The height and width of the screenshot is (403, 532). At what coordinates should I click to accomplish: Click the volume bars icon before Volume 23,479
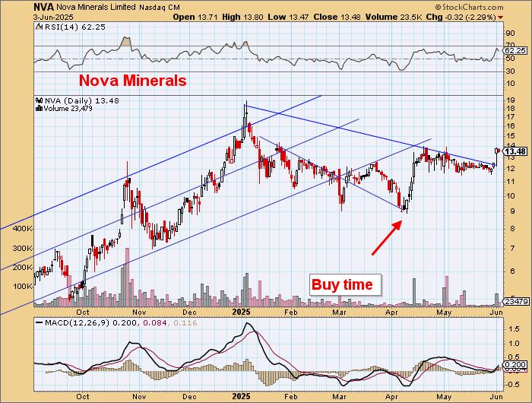[39, 109]
